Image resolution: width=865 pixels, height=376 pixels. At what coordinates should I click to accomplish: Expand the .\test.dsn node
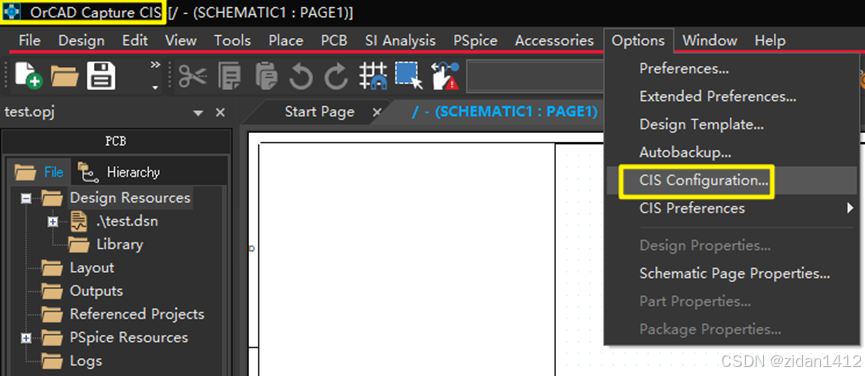52,222
